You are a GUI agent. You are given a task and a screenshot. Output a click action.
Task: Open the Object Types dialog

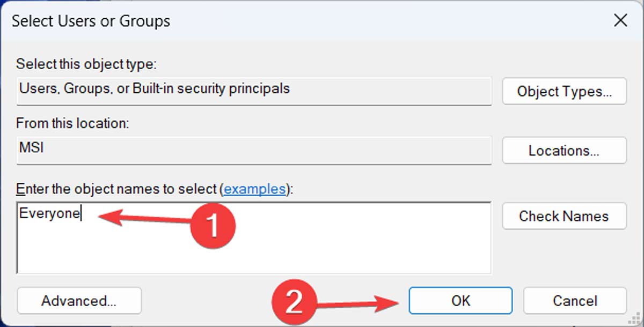coord(564,91)
